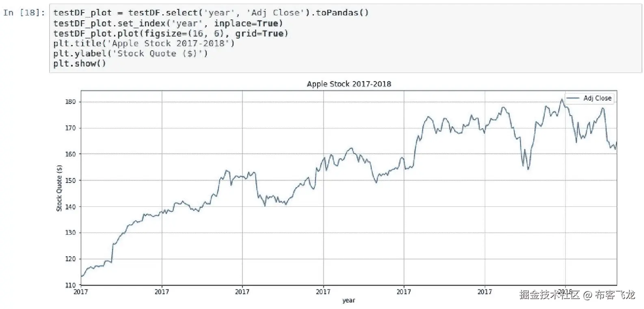Click the In [18] cell prompt

pyautogui.click(x=24, y=13)
